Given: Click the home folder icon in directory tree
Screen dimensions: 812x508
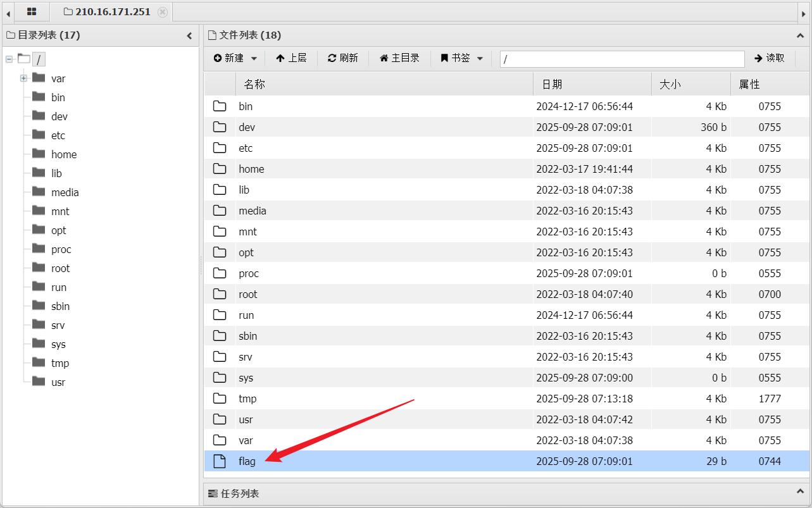Looking at the screenshot, I should point(39,154).
